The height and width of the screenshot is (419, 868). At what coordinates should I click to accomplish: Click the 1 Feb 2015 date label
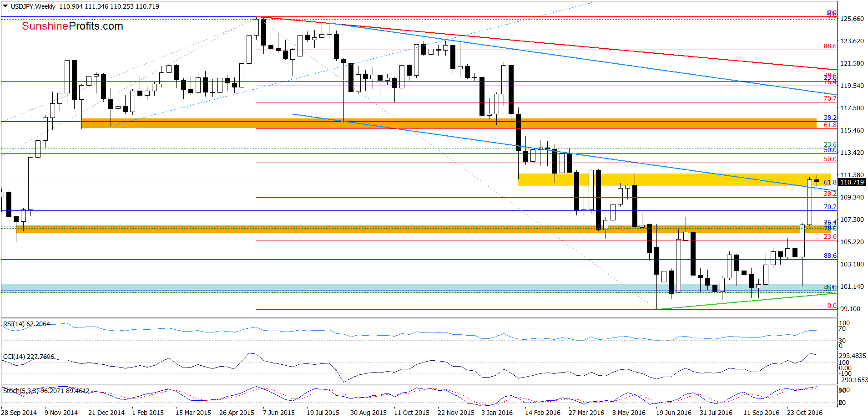[148, 413]
